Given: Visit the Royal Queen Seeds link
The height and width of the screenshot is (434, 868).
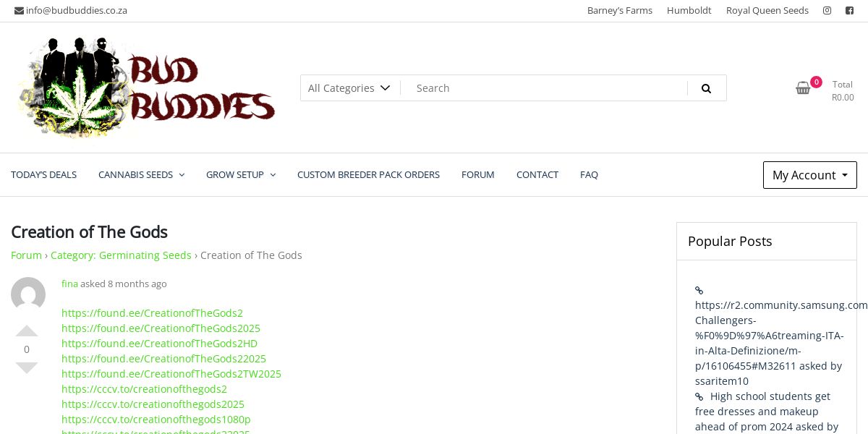Looking at the screenshot, I should (767, 11).
